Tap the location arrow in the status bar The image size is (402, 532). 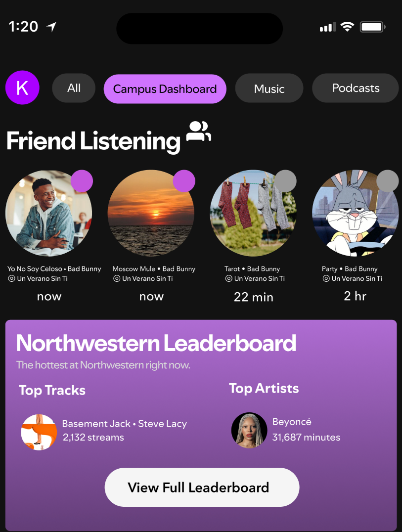click(51, 27)
